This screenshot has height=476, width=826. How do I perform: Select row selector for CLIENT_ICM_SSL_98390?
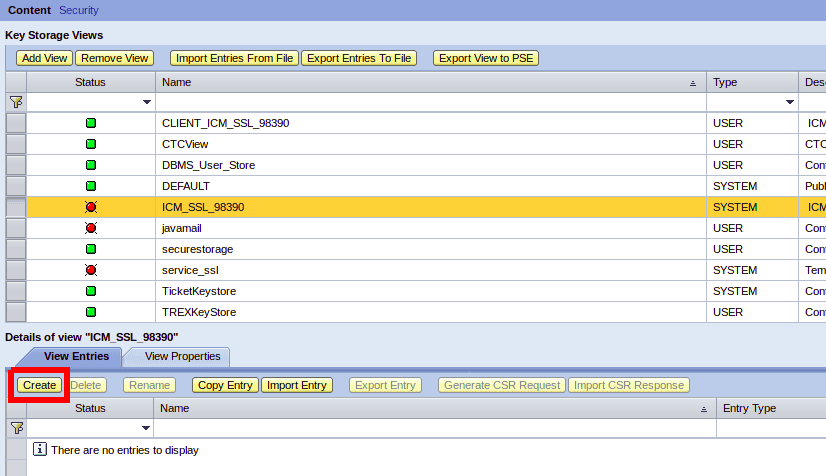(x=16, y=123)
